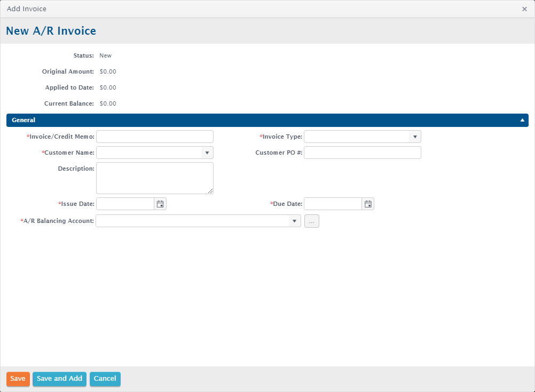Viewport: 535px width, 392px height.
Task: Click the ellipsis button beside A/R Balancing Account
Action: tap(311, 221)
